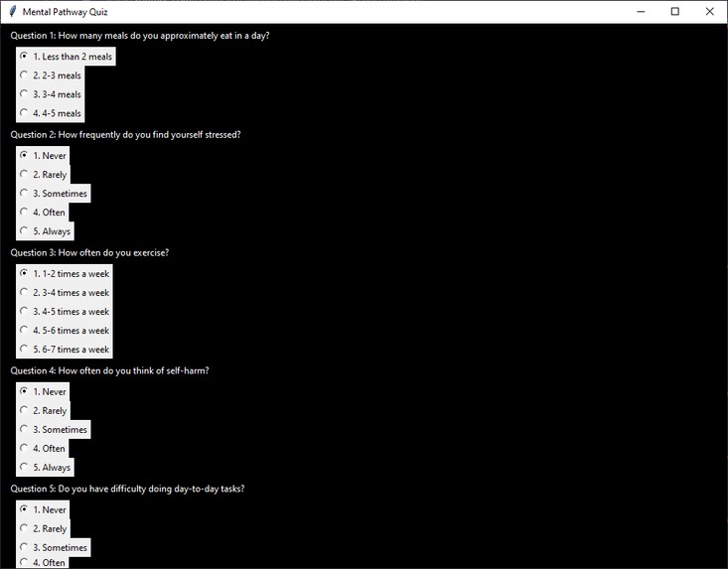728x569 pixels.
Task: Minimize the Mental Pathway Quiz window
Action: coord(641,12)
